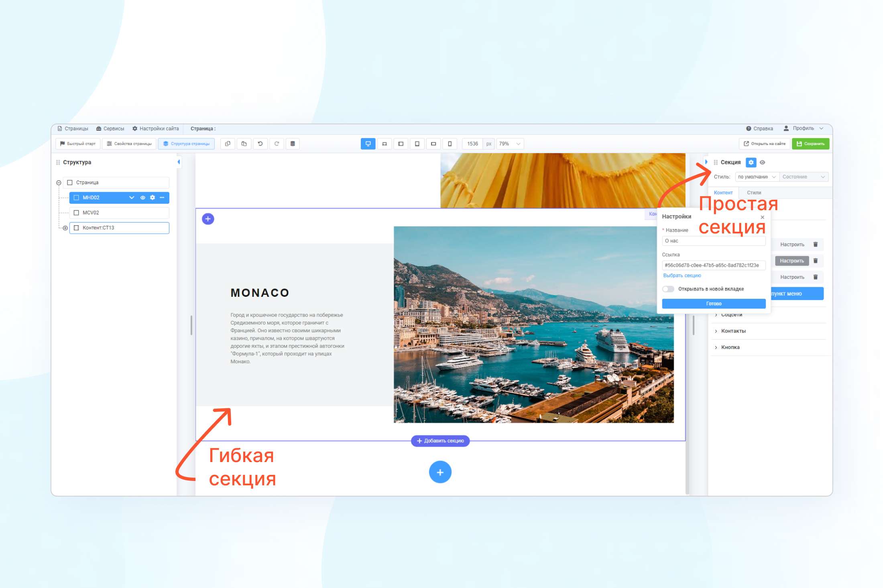Viewport: 883px width, 588px height.
Task: Select the MCV02 tree row
Action: click(x=119, y=213)
